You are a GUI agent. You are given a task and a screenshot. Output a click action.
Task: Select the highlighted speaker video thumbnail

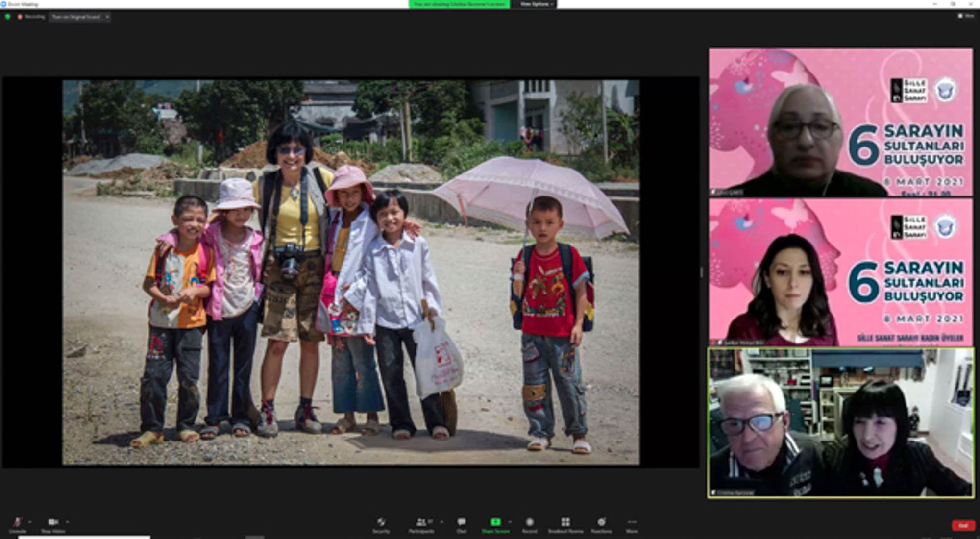pyautogui.click(x=840, y=423)
